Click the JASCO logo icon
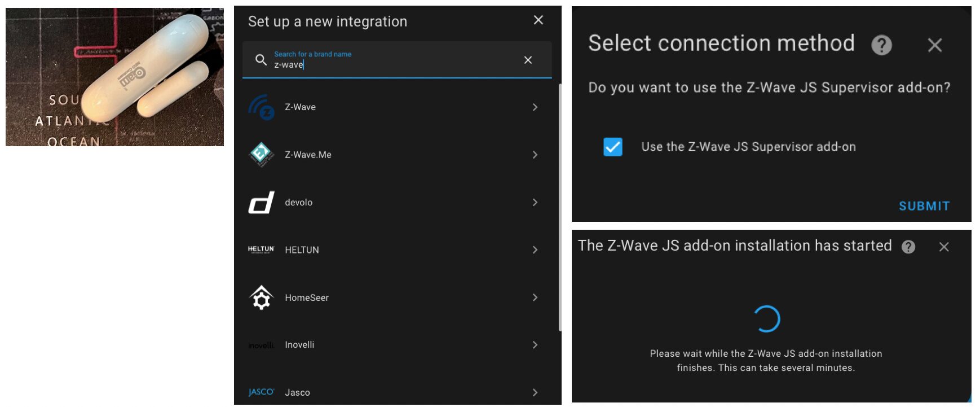Viewport: 980px width, 407px height. point(261,392)
